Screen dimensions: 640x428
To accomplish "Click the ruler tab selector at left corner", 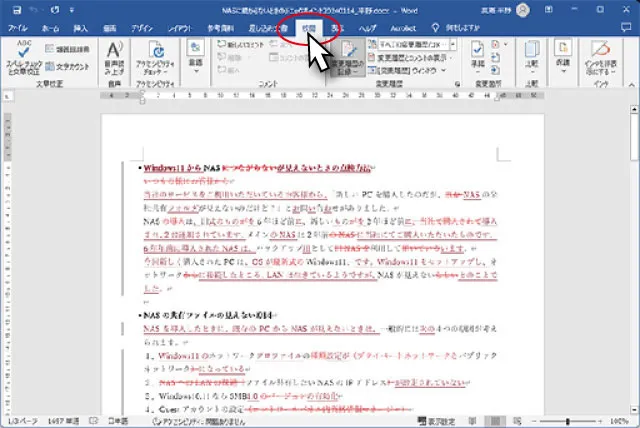I will (x=8, y=96).
